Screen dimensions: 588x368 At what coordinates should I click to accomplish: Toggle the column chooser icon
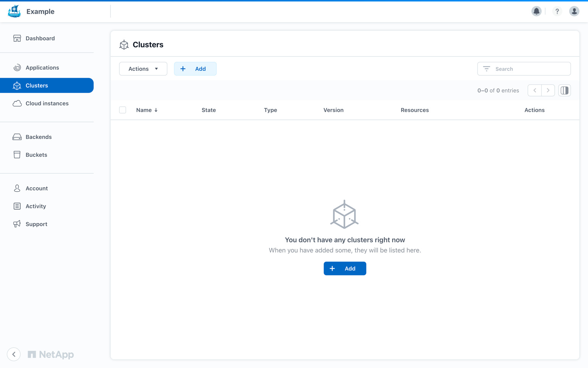(x=564, y=91)
